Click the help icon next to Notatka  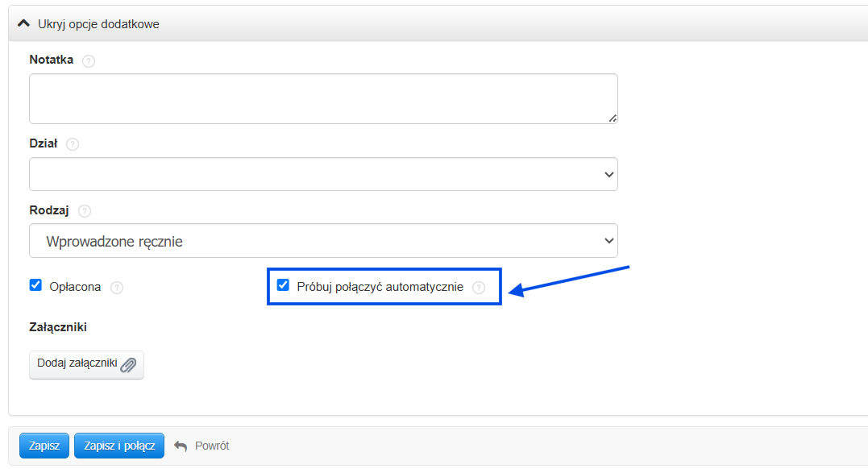(89, 61)
